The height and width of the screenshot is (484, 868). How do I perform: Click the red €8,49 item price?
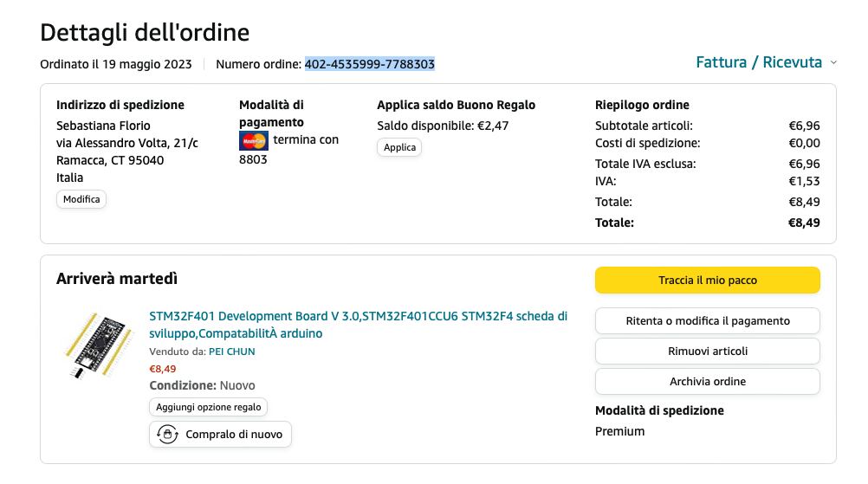pyautogui.click(x=163, y=369)
